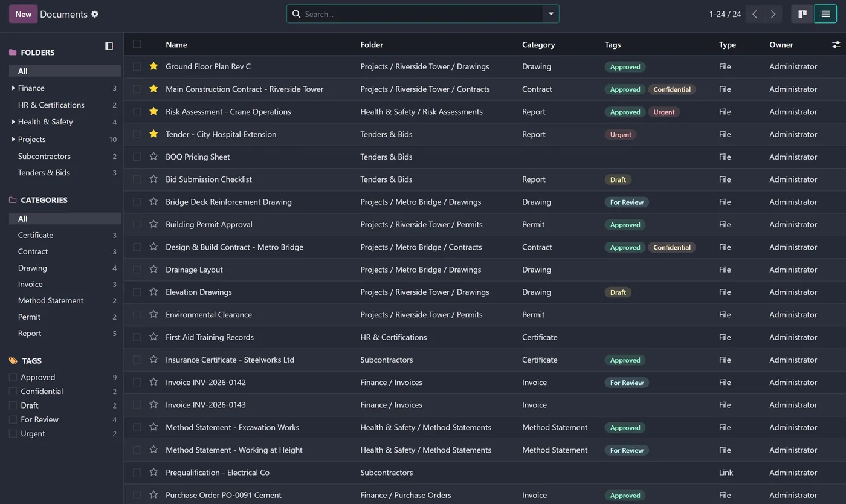The width and height of the screenshot is (846, 504).
Task: Click the Confidential tag on Main Construction Contract
Action: tap(672, 89)
